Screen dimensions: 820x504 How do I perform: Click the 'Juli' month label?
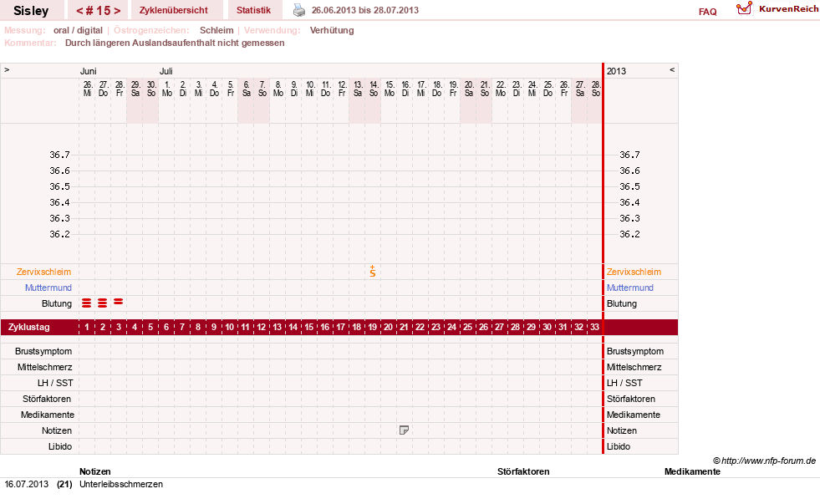[x=166, y=71]
